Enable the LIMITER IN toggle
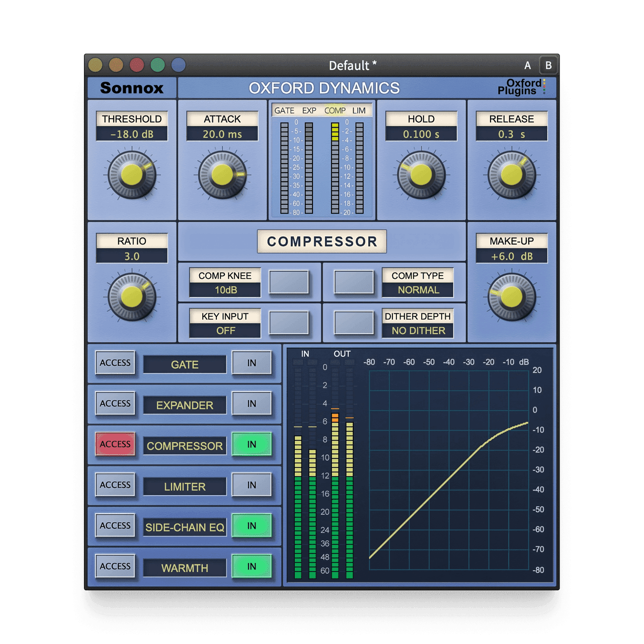The width and height of the screenshot is (644, 644). [x=252, y=485]
